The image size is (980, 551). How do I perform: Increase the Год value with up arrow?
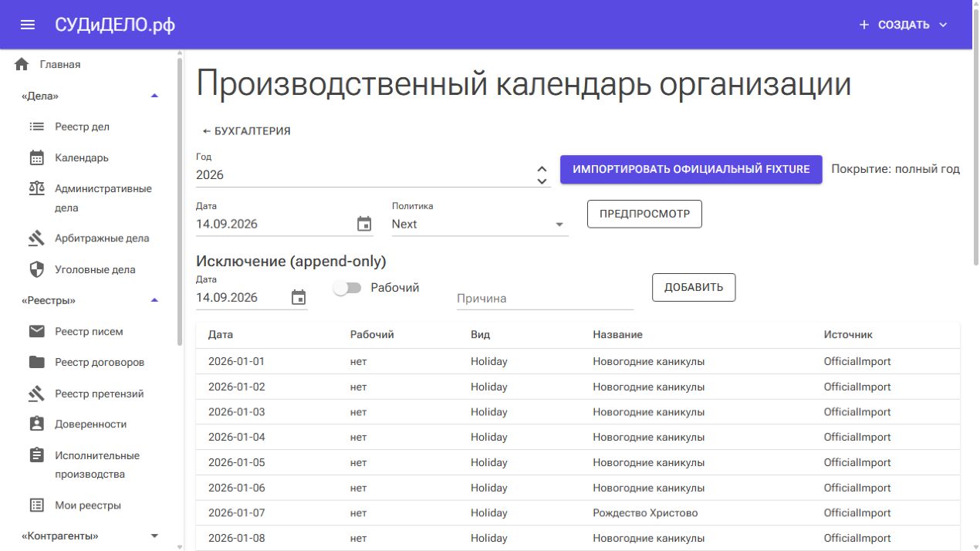542,169
